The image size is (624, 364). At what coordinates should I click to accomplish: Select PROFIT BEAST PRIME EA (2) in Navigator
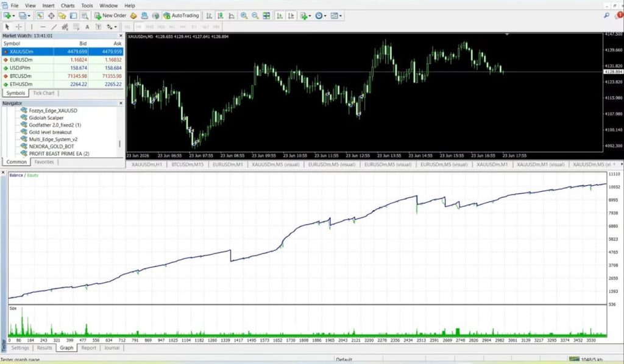59,154
